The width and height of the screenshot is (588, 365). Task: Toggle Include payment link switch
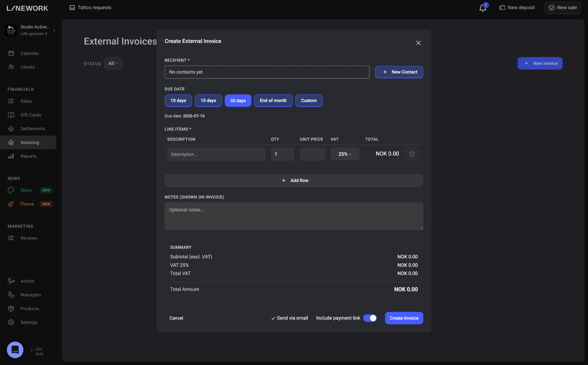point(370,318)
